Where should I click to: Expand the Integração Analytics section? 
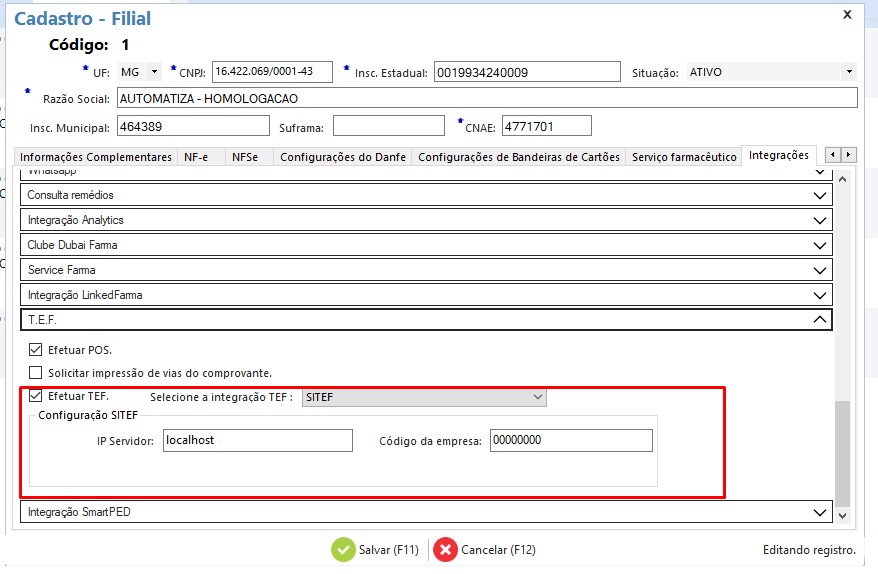click(820, 220)
